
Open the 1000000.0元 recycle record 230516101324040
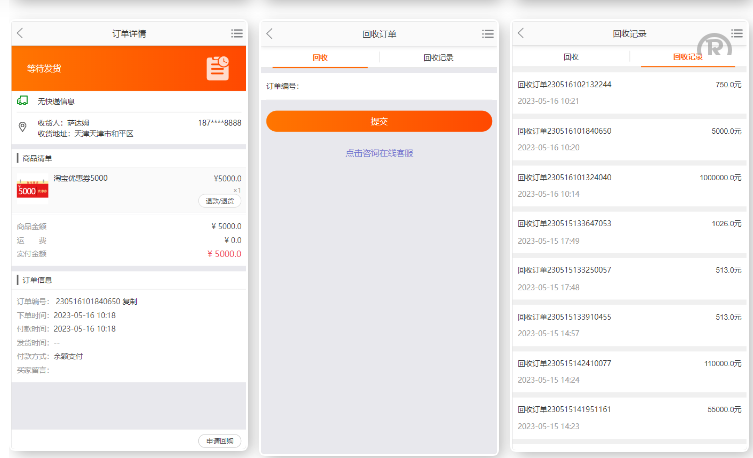pyautogui.click(x=628, y=185)
